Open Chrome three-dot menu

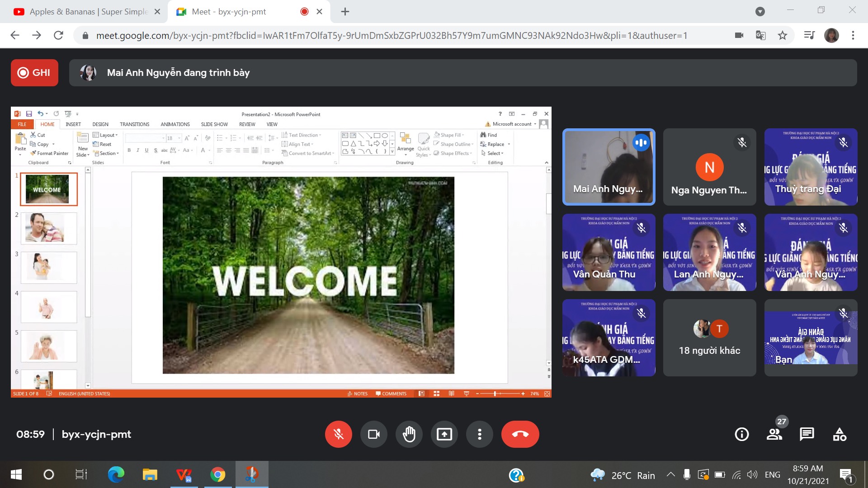click(x=853, y=35)
